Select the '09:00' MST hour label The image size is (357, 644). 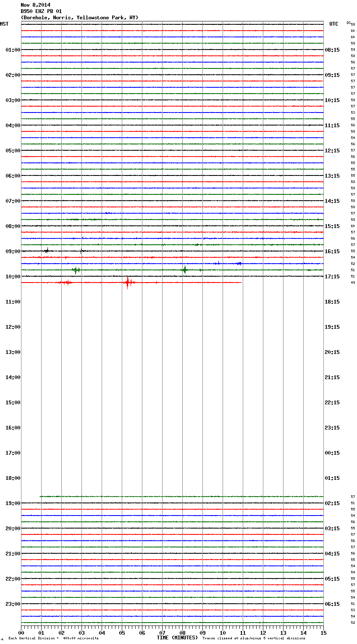point(13,251)
